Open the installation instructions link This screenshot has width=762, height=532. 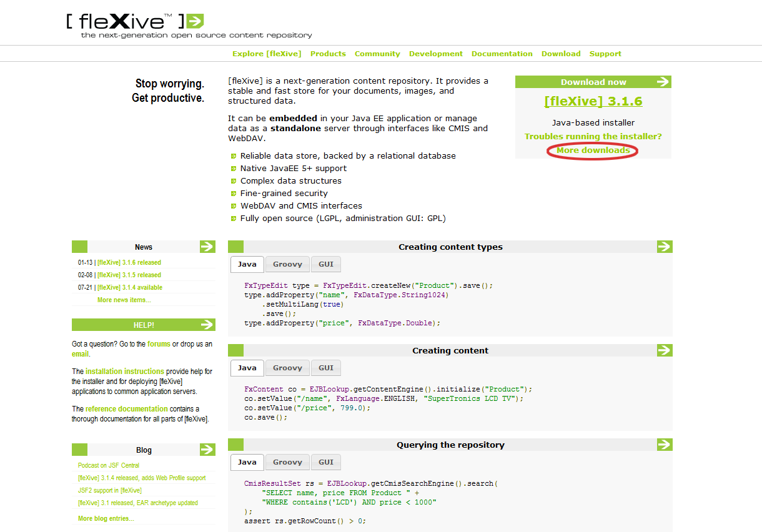pyautogui.click(x=125, y=372)
